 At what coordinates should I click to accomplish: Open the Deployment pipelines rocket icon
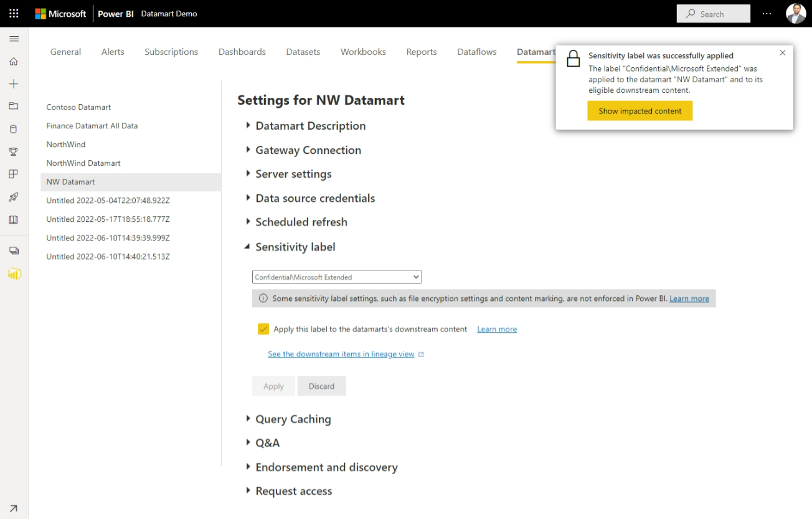pyautogui.click(x=14, y=196)
